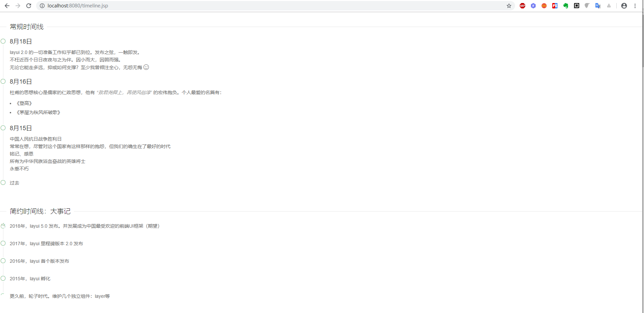Viewport: 644px width, 313px height.
Task: Reload the timeline.jsp page
Action: (29, 6)
